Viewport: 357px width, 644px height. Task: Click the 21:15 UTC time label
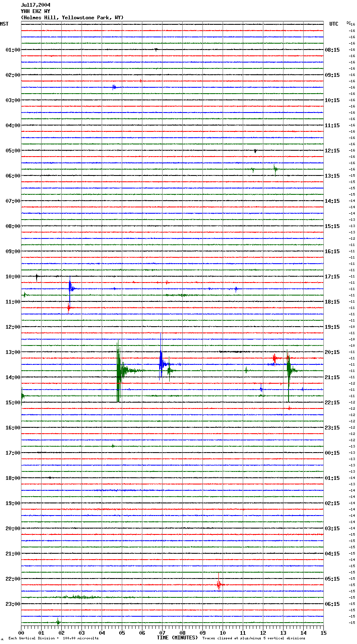[332, 377]
